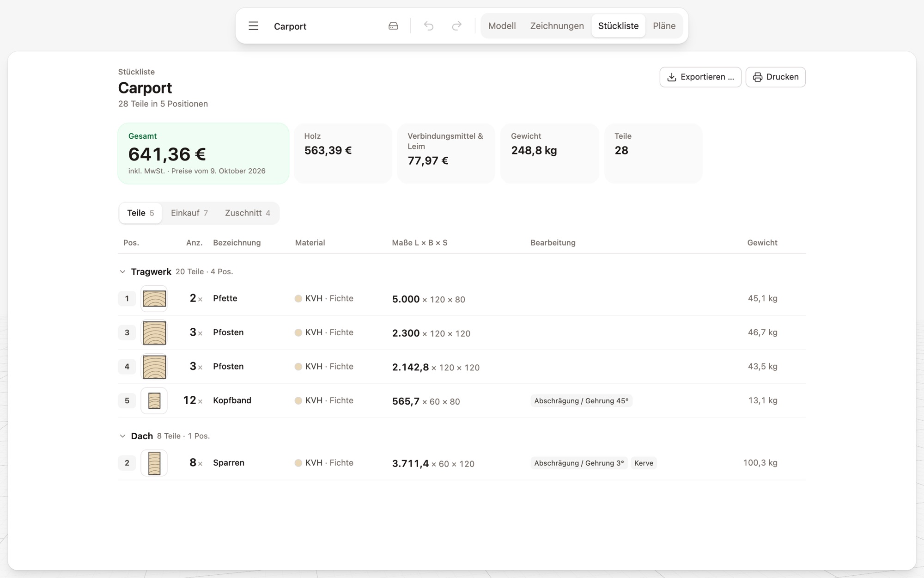Select the Kopfband row name
This screenshot has height=578, width=924.
click(x=232, y=400)
